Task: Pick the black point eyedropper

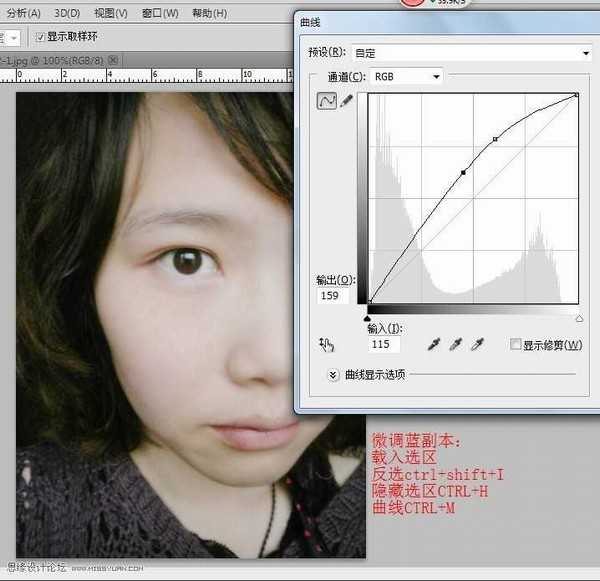Action: coord(433,344)
